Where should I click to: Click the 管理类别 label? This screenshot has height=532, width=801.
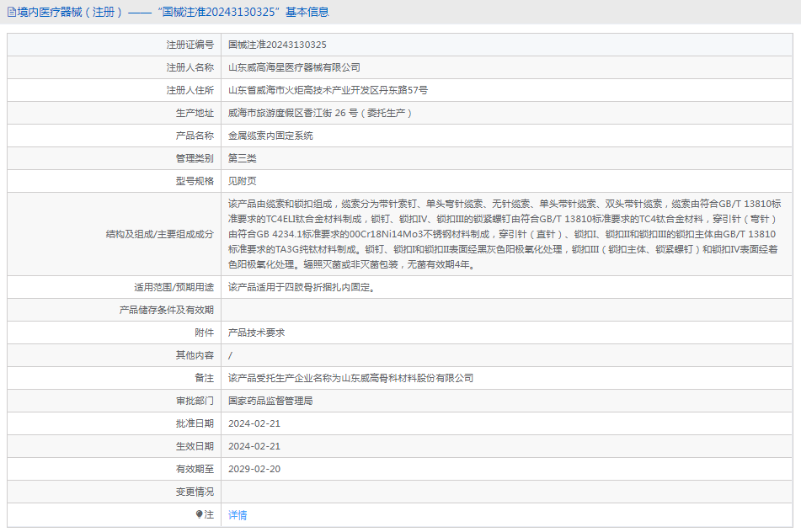pos(195,158)
